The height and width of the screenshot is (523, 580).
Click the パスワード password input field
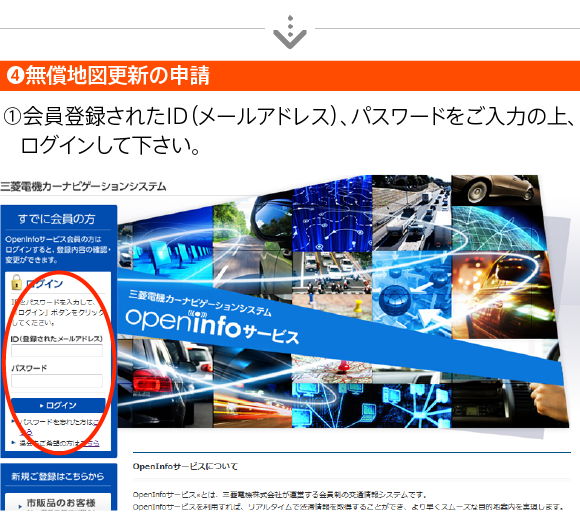57,380
